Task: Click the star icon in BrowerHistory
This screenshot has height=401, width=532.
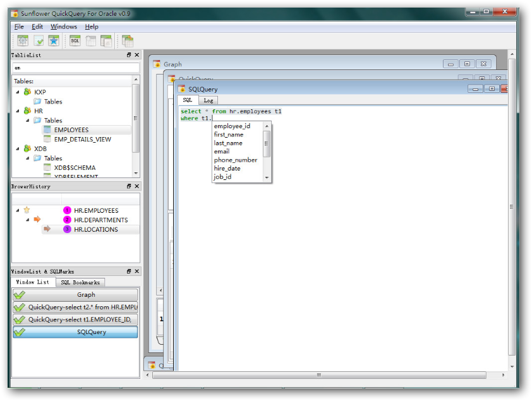Action: tap(27, 210)
